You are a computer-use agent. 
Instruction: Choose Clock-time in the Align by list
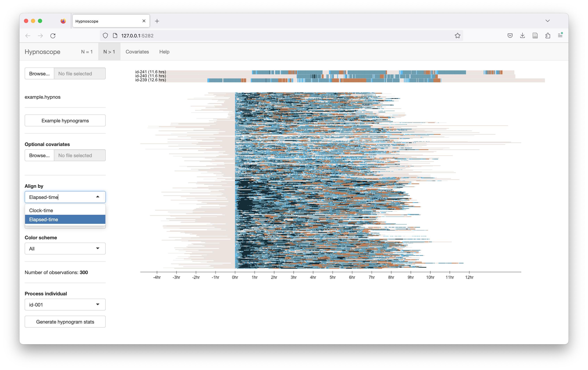tap(41, 210)
